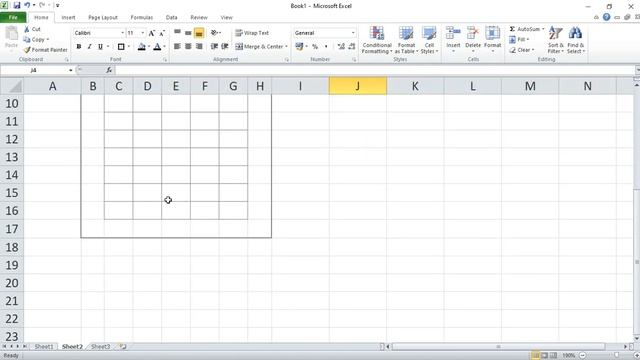
Task: Apply Comma Style number format
Action: (x=326, y=47)
